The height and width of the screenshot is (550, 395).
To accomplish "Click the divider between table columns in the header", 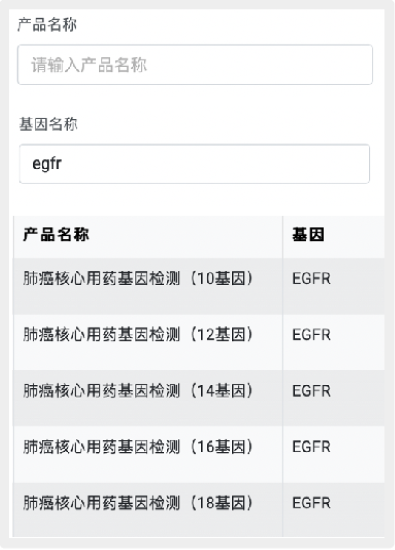I will coord(282,237).
